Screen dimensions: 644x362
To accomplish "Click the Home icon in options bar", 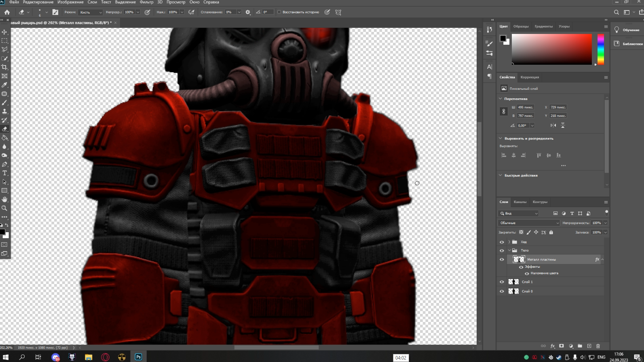I will click(7, 12).
